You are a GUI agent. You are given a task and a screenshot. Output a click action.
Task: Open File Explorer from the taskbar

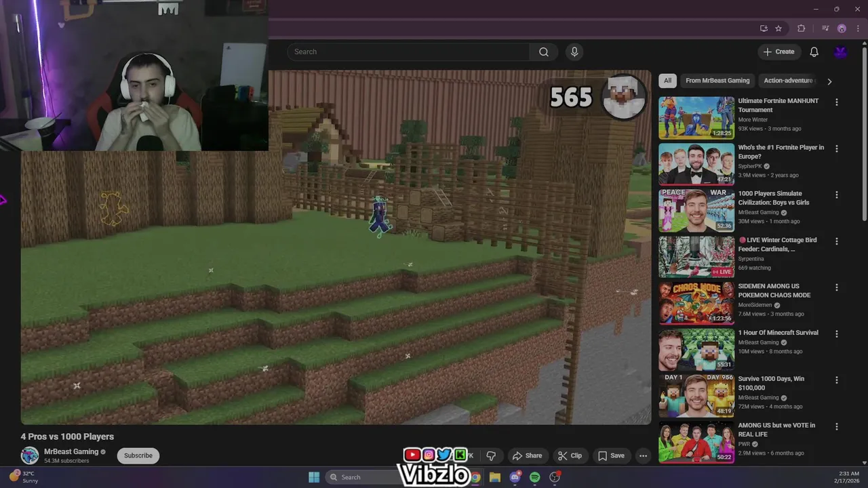click(494, 477)
